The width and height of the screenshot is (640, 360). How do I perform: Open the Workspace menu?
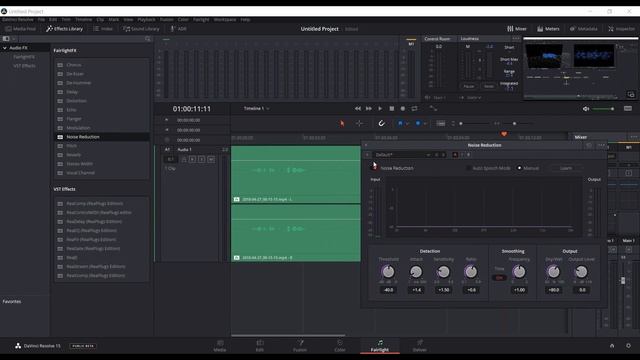pyautogui.click(x=225, y=19)
